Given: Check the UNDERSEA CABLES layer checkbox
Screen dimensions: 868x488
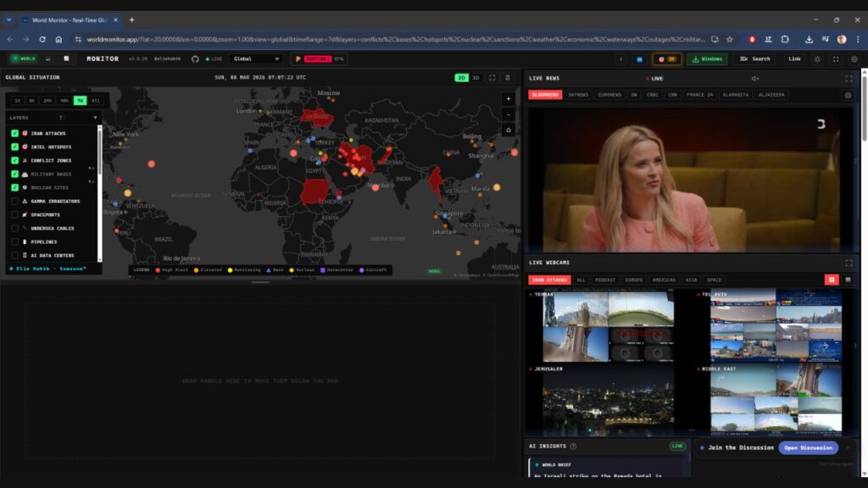Looking at the screenshot, I should 14,229.
